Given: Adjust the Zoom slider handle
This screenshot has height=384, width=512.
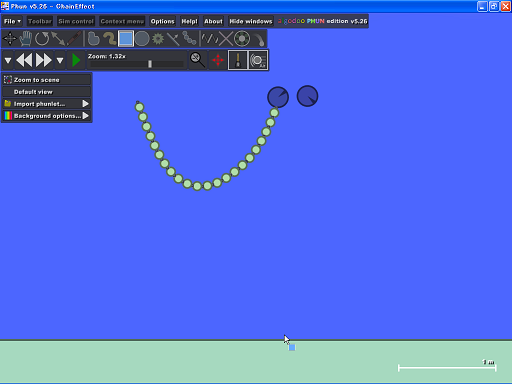Looking at the screenshot, I should coord(150,64).
